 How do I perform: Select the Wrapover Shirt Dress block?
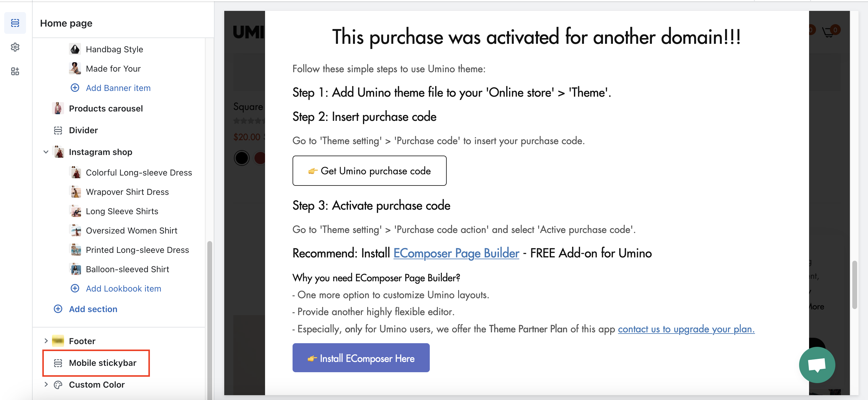(127, 192)
